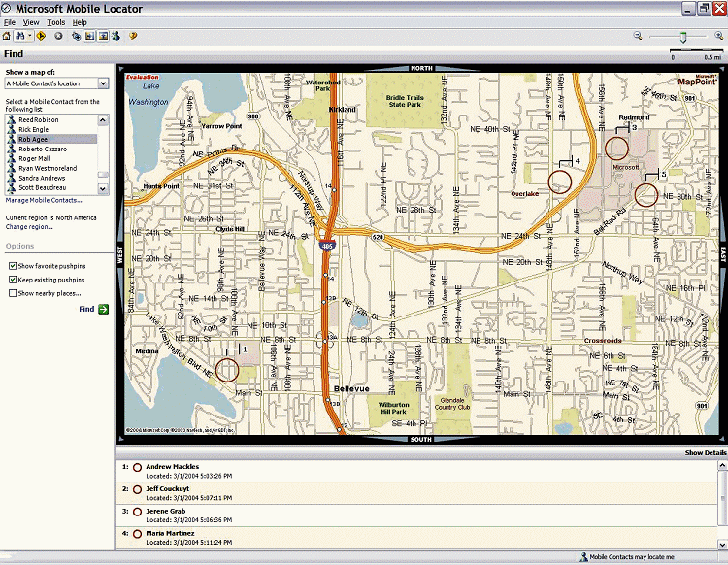Image resolution: width=728 pixels, height=565 pixels.
Task: Click results list scroll down arrow
Action: coord(722,544)
